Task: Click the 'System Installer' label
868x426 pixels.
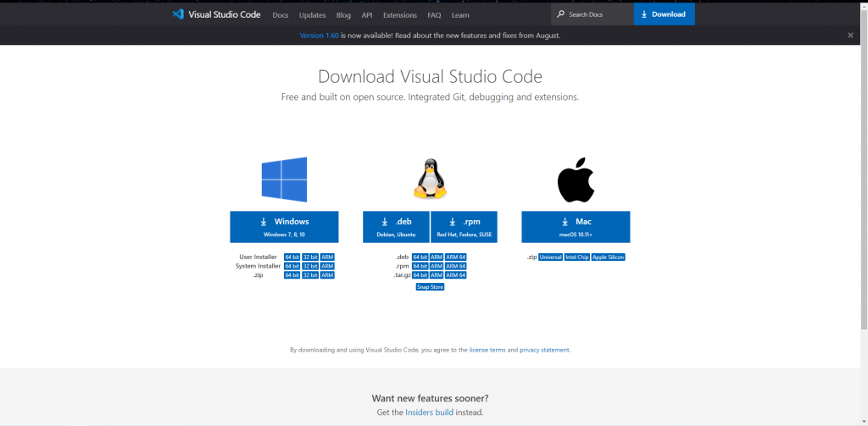Action: tap(258, 266)
